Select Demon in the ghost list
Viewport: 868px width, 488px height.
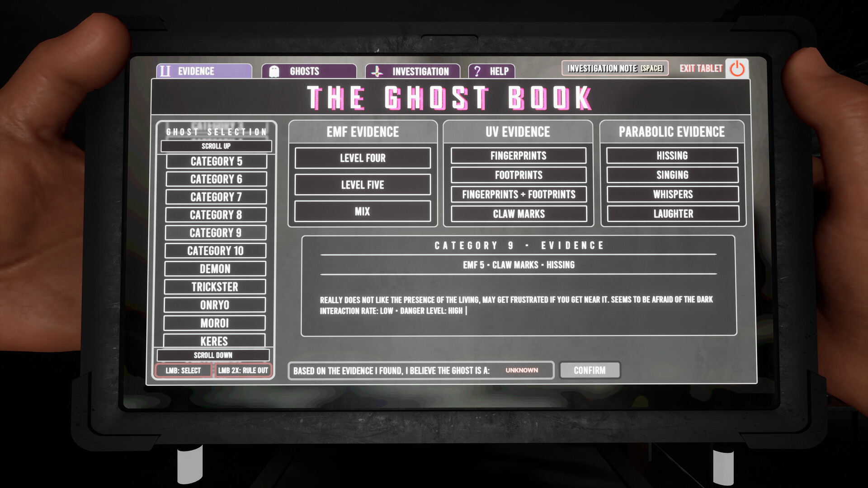pos(215,269)
